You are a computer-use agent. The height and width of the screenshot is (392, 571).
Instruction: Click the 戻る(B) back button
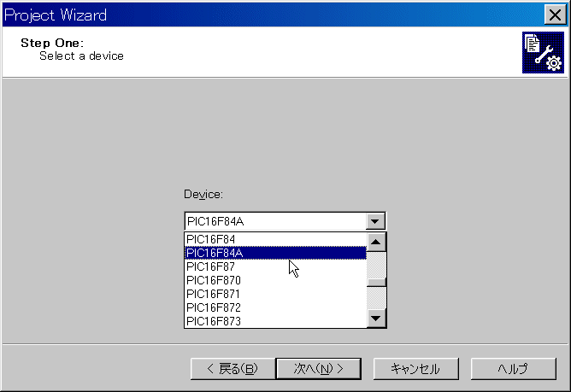(233, 369)
